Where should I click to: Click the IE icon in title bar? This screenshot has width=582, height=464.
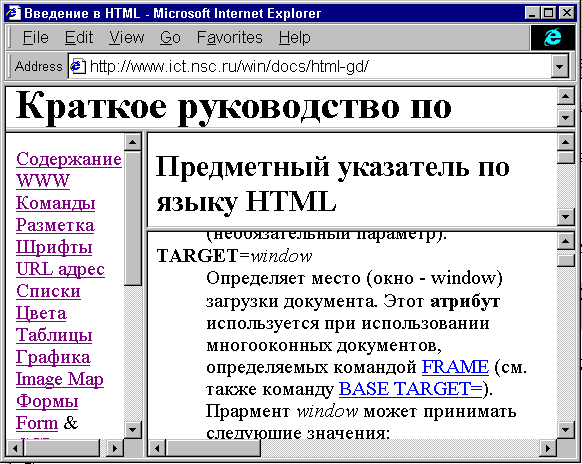(12, 13)
